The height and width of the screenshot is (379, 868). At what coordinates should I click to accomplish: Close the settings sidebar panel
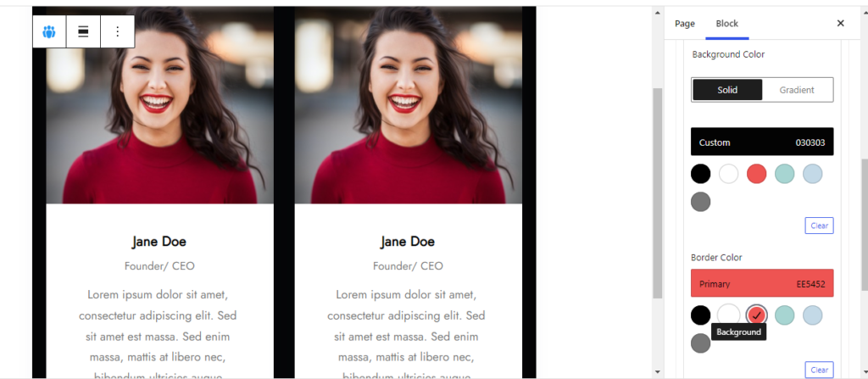(x=840, y=23)
